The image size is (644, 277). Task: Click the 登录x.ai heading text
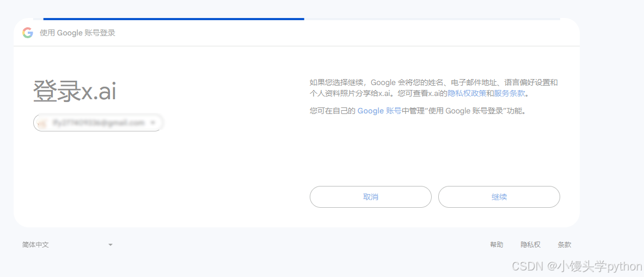click(x=75, y=91)
